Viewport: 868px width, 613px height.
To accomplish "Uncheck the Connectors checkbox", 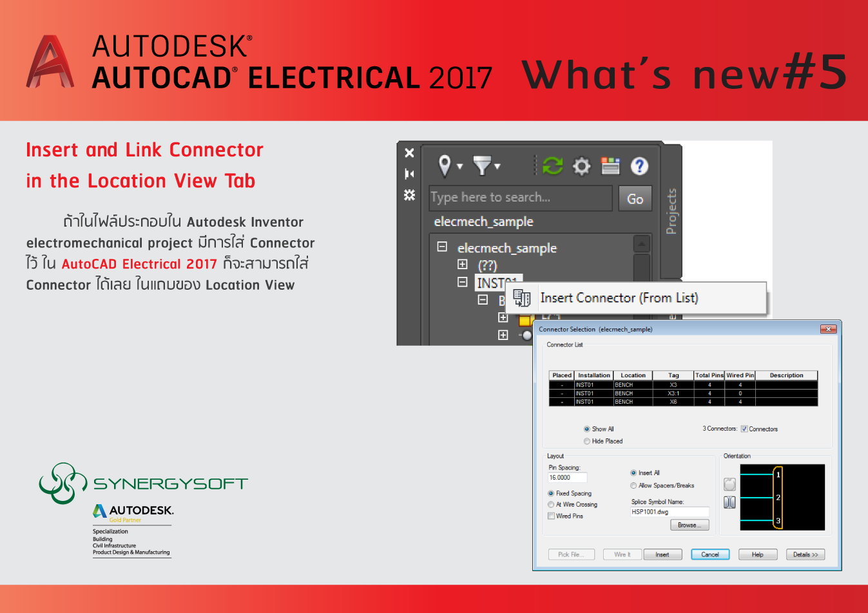I will 744,429.
